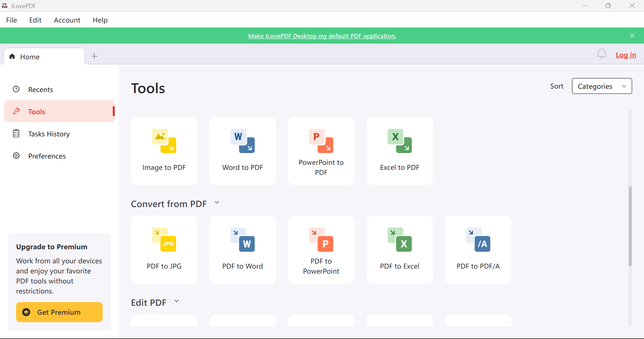Click Make iLovePDF Desktop default link

click(322, 36)
